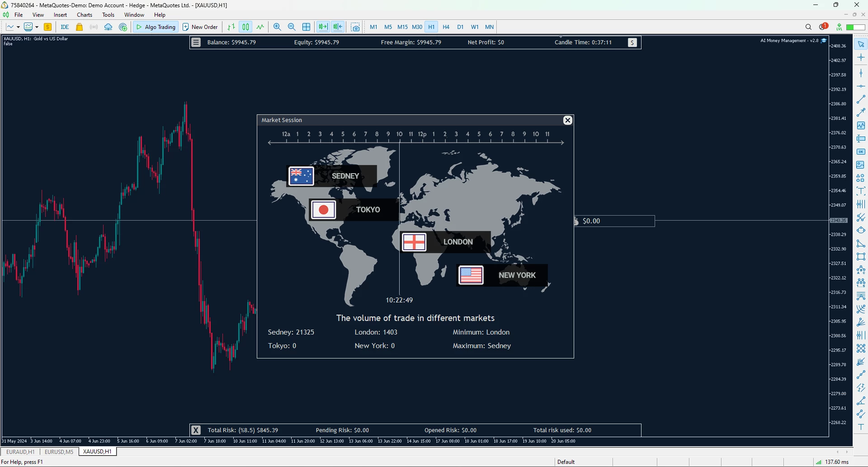The image size is (868, 467).
Task: Open the search magnifier in top toolbar
Action: [x=808, y=27]
